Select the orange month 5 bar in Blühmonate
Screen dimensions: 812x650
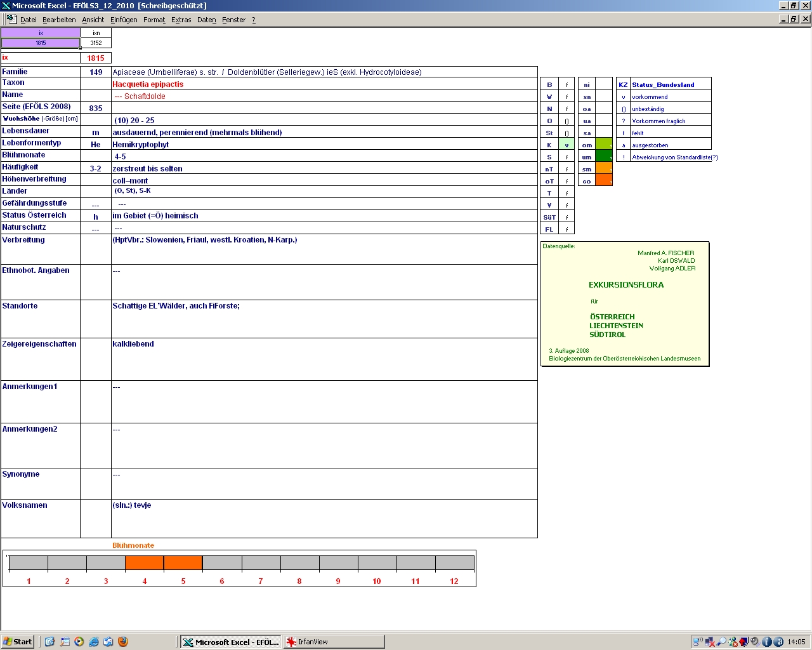(183, 563)
